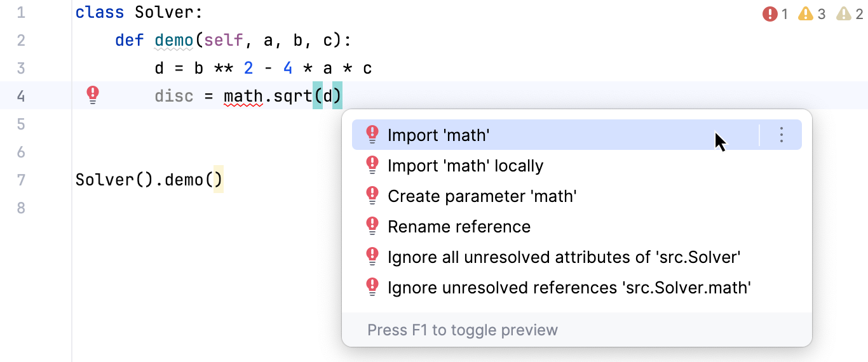Image resolution: width=868 pixels, height=362 pixels.
Task: Click bulb icon beside Import 'math' locally
Action: click(x=373, y=166)
